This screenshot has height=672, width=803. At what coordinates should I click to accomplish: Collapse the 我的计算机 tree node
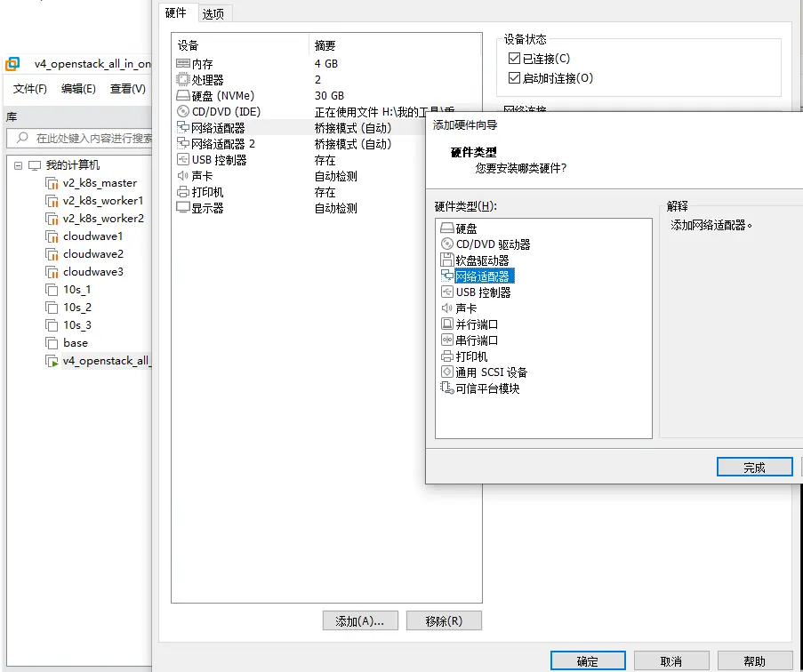pos(19,165)
